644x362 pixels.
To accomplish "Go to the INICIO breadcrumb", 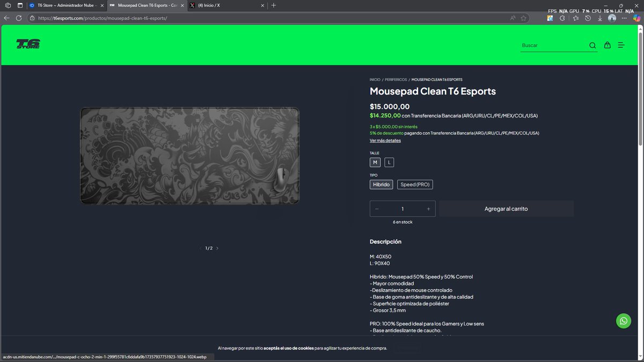I will click(375, 79).
